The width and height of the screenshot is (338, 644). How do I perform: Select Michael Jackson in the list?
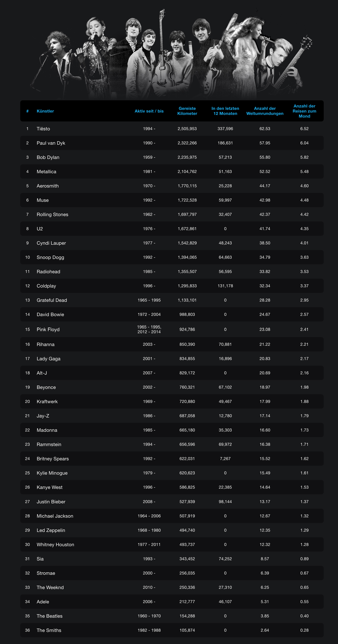(55, 516)
